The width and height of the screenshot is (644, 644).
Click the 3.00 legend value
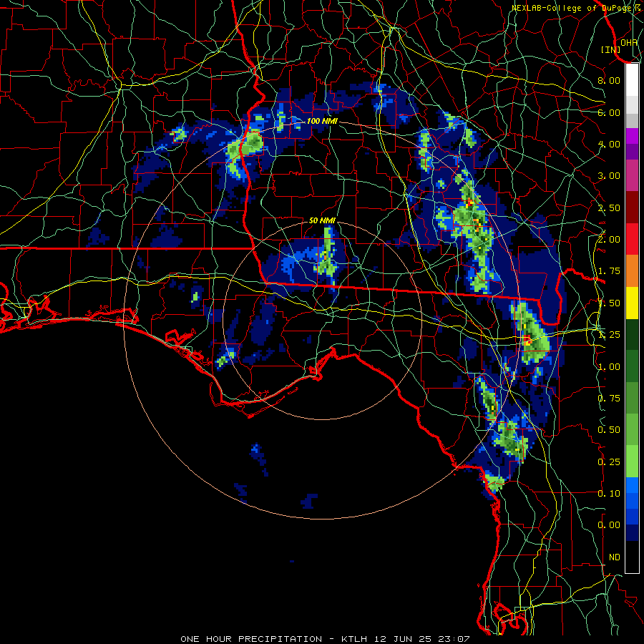[x=609, y=176]
